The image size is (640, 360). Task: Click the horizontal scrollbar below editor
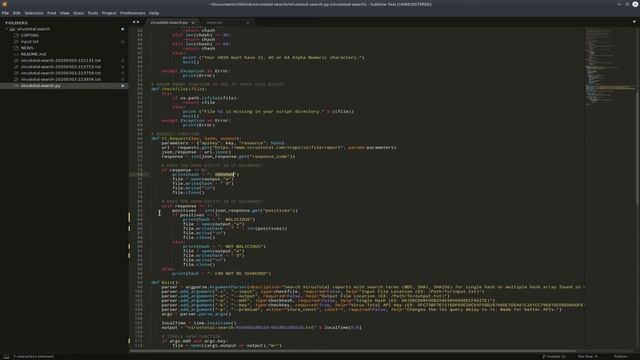click(x=353, y=351)
